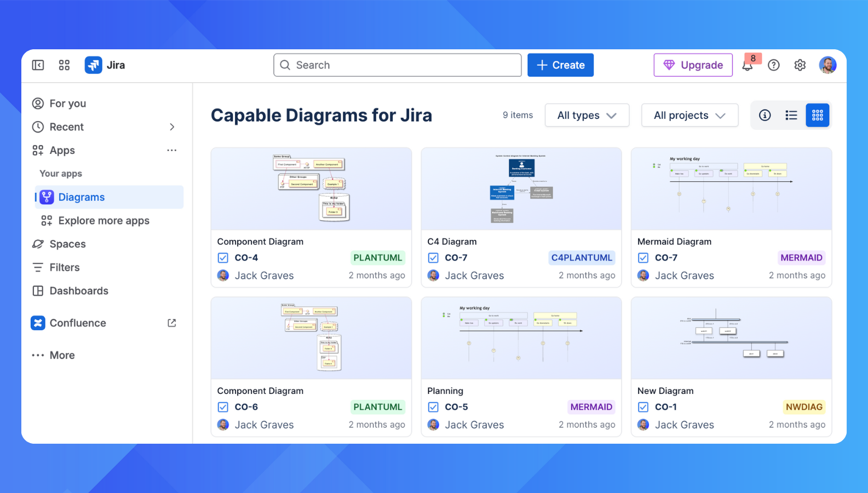Image resolution: width=868 pixels, height=493 pixels.
Task: Open the notifications bell
Action: [748, 66]
